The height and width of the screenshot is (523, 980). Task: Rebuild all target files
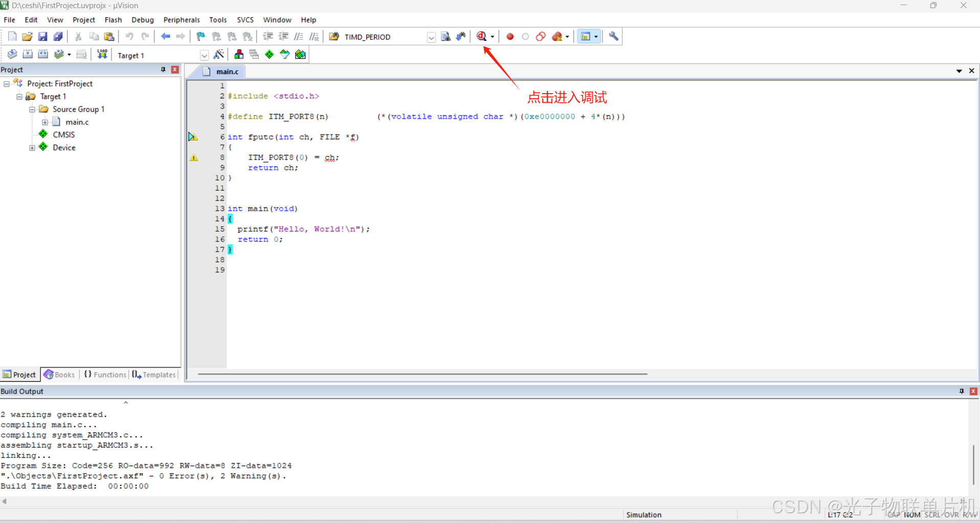[43, 54]
